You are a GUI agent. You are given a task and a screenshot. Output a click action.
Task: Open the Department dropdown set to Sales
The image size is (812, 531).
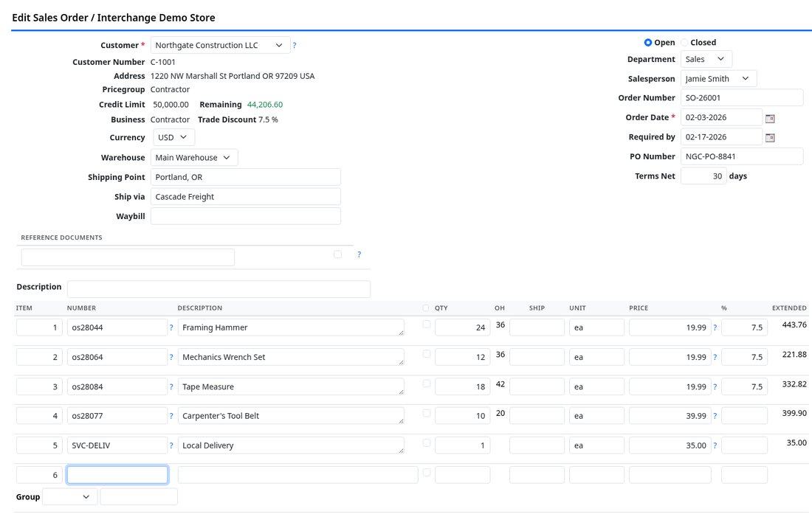(x=706, y=59)
